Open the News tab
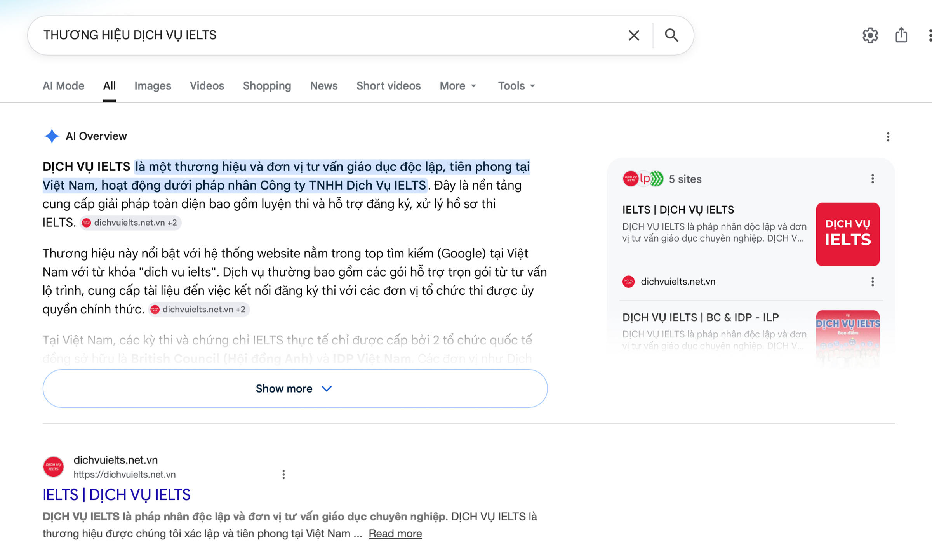Screen dimensions: 932x560 (324, 86)
